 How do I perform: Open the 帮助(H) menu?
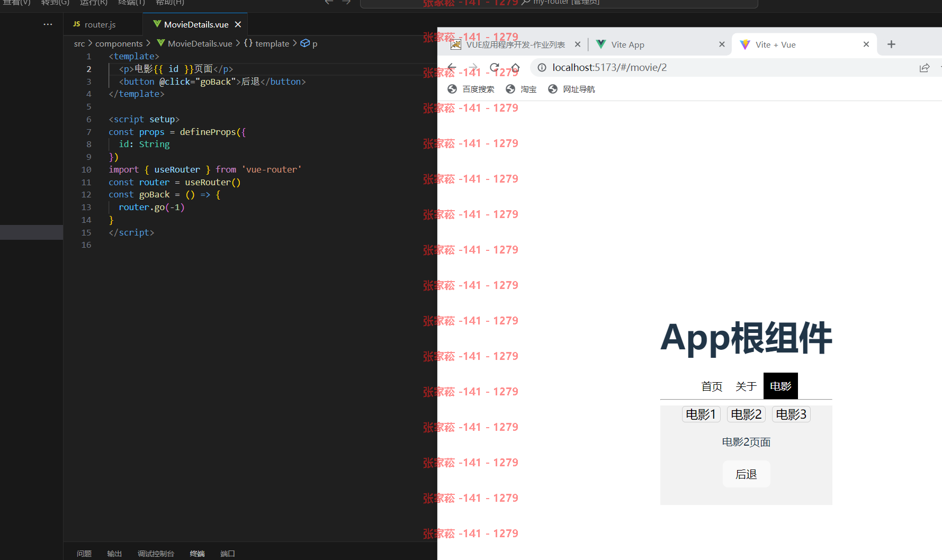coord(170,3)
